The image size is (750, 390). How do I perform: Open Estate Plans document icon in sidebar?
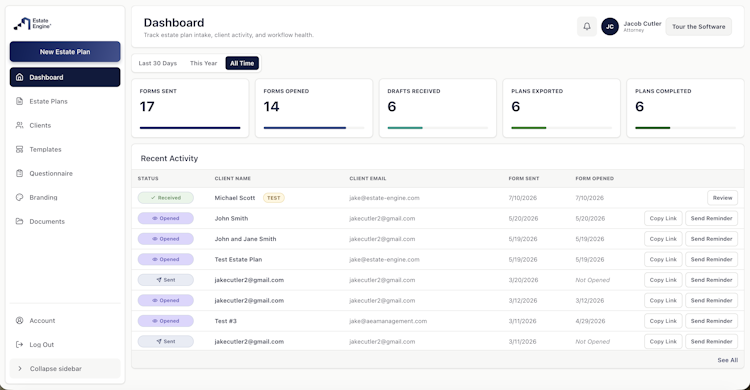(20, 101)
